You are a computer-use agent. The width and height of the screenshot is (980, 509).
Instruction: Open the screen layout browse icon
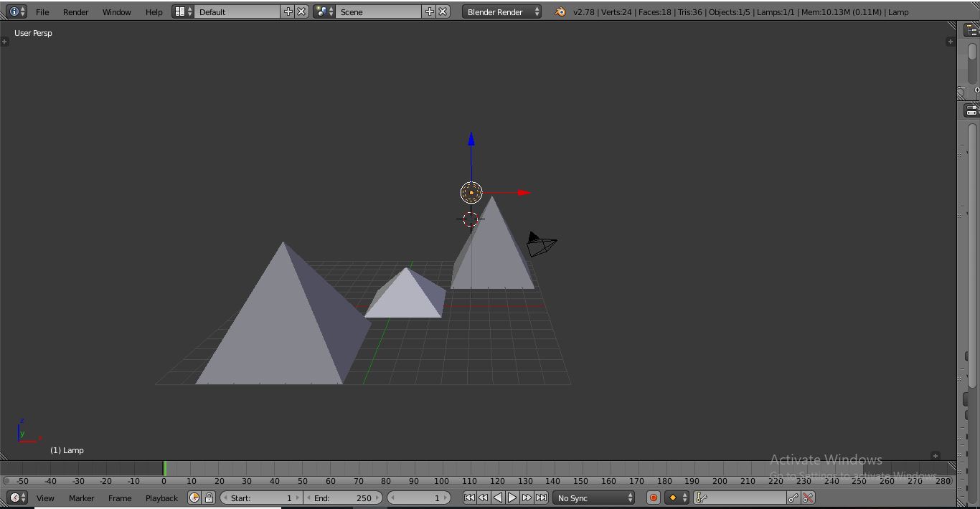click(x=183, y=11)
